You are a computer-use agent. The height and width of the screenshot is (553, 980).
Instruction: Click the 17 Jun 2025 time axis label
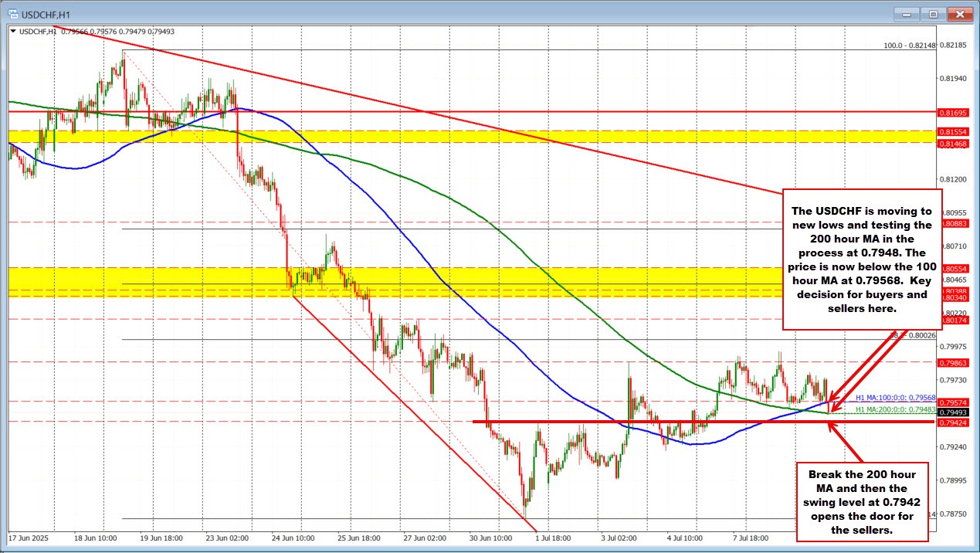pyautogui.click(x=29, y=536)
